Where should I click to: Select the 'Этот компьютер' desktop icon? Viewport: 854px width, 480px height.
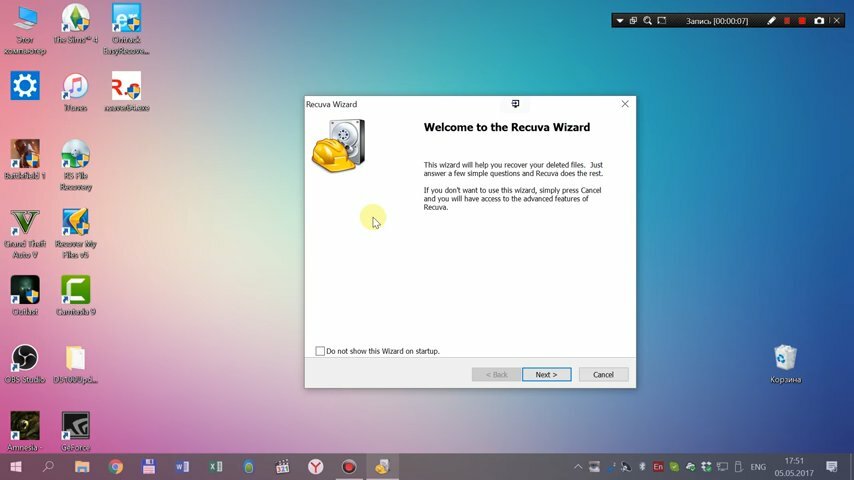coord(25,30)
